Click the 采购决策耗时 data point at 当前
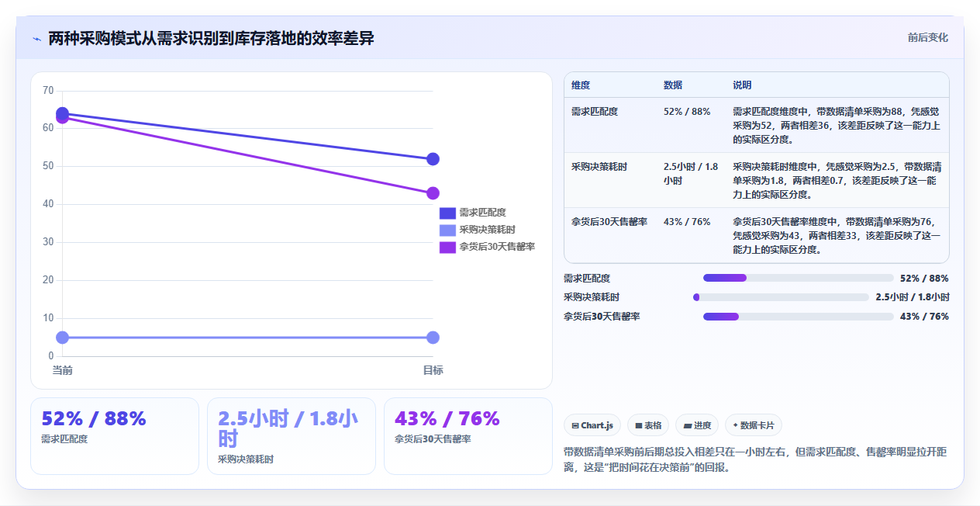 (62, 338)
